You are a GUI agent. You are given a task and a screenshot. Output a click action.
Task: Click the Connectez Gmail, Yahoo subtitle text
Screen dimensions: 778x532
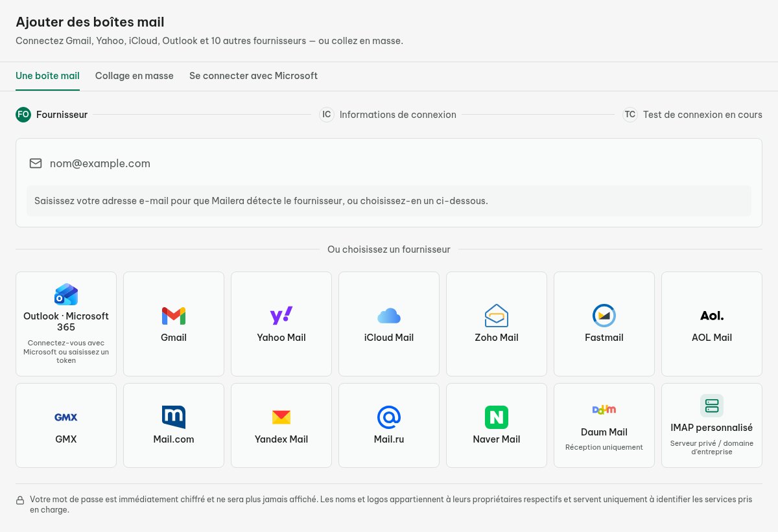point(209,41)
